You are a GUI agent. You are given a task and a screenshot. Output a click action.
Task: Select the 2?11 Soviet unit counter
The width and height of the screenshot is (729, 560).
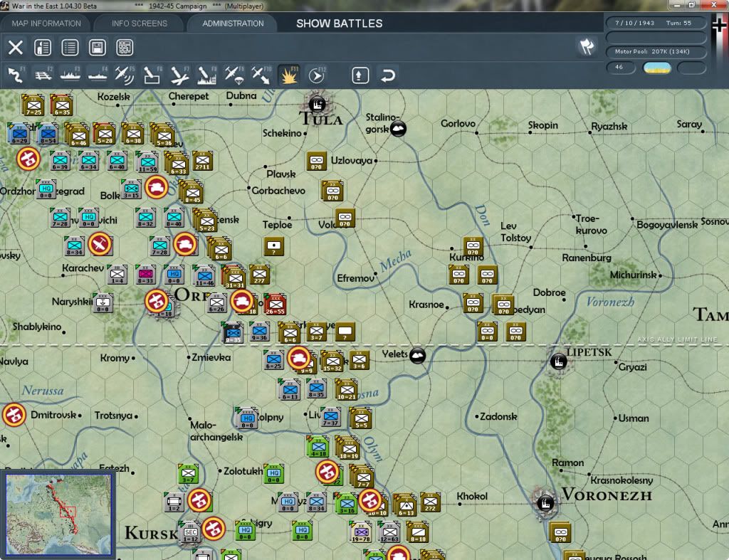pos(203,160)
